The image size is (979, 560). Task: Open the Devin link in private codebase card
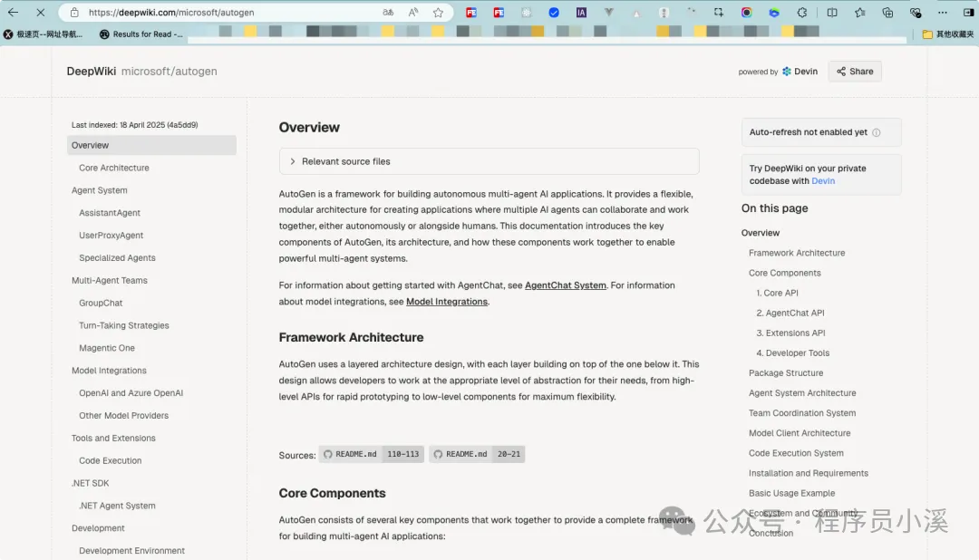(823, 181)
